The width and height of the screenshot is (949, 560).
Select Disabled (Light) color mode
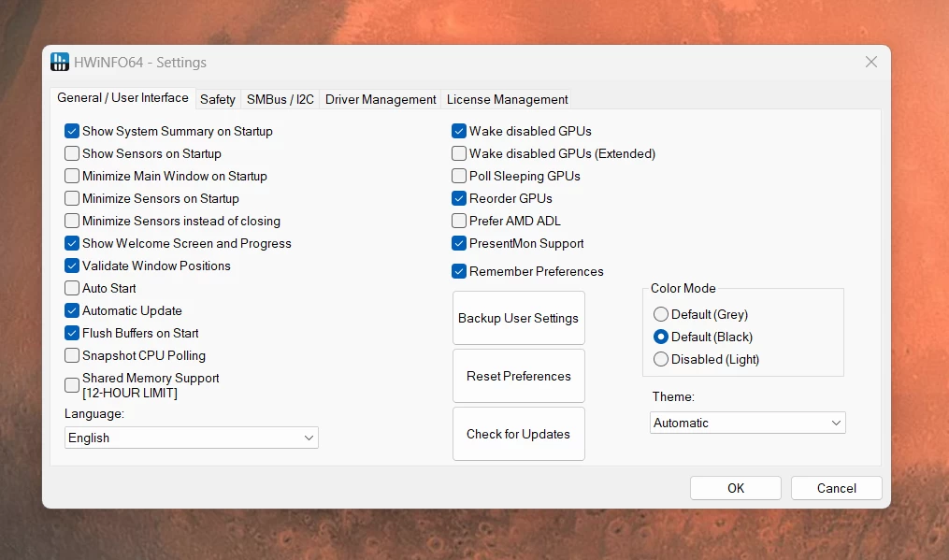pos(661,359)
